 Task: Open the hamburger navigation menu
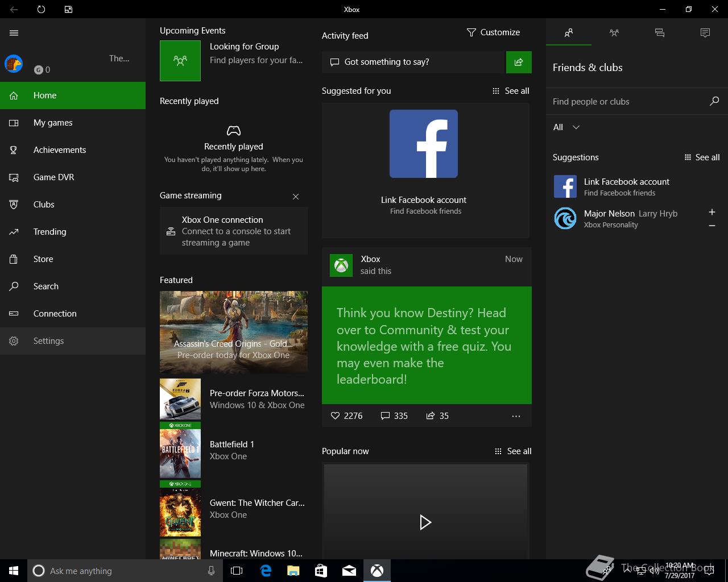[14, 33]
